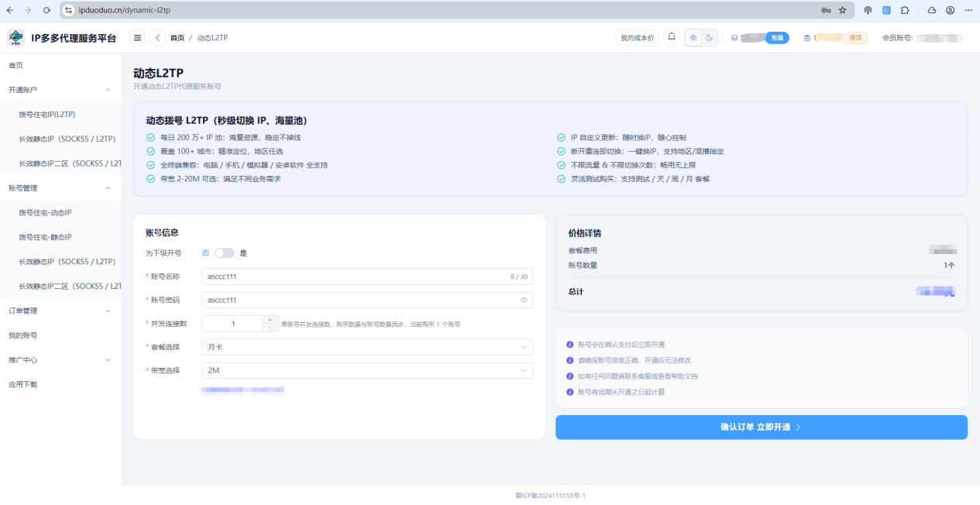This screenshot has width=980, height=505.
Task: Click 账号名称 input field
Action: point(367,277)
